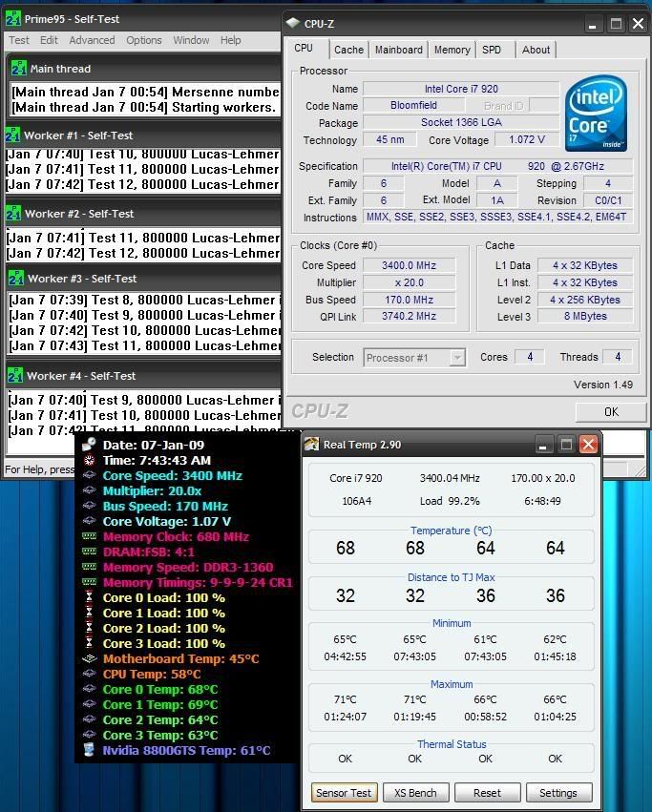Click the OK button in CPU-Z

click(x=611, y=411)
